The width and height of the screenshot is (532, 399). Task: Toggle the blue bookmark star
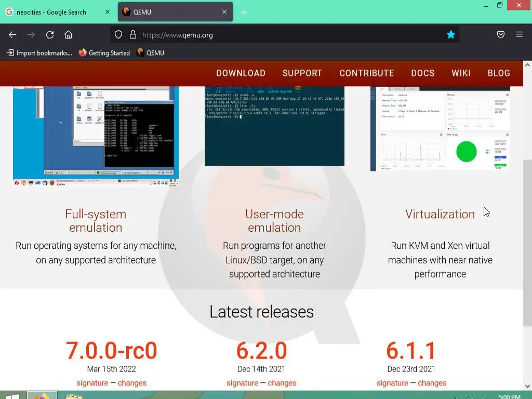pos(451,35)
